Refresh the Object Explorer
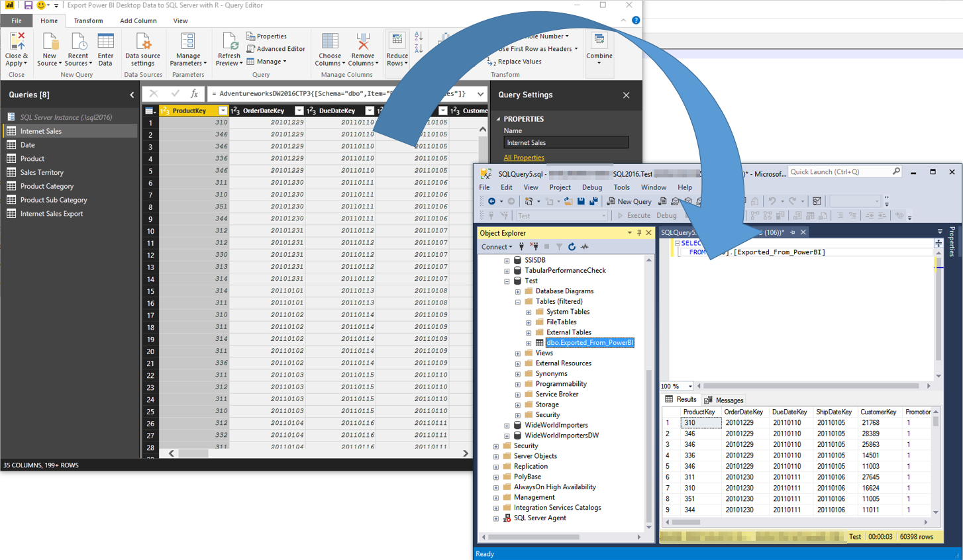Screen dimensions: 963x560 [x=572, y=246]
